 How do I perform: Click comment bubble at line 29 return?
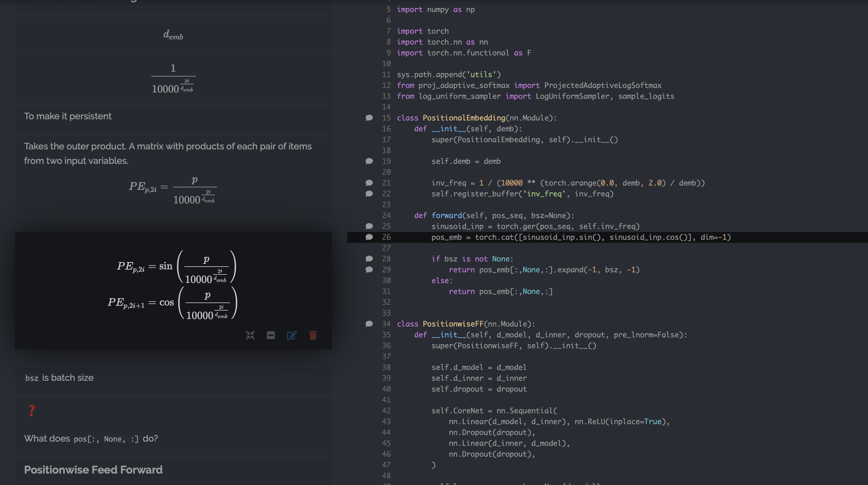[369, 270]
